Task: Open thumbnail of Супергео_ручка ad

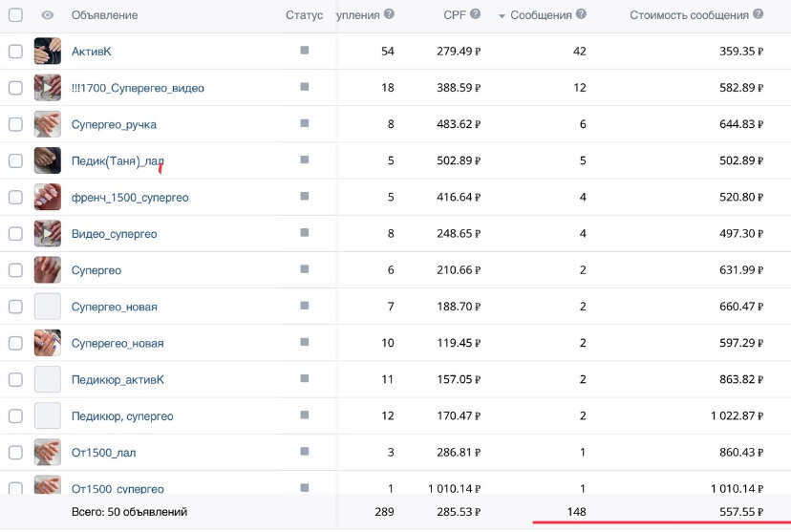Action: click(48, 124)
